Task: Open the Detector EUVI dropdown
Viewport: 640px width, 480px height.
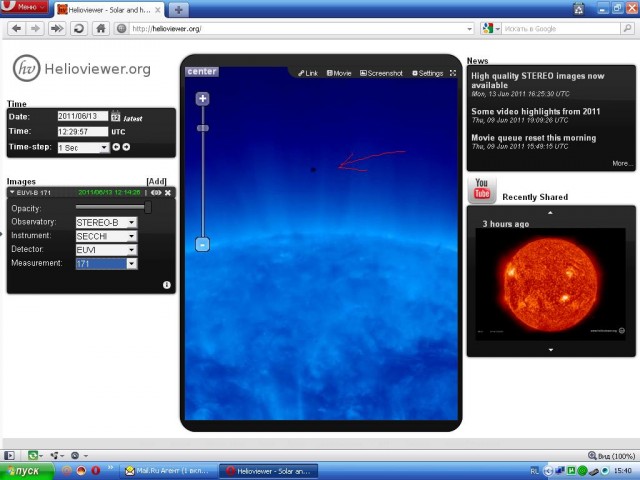Action: click(x=107, y=250)
